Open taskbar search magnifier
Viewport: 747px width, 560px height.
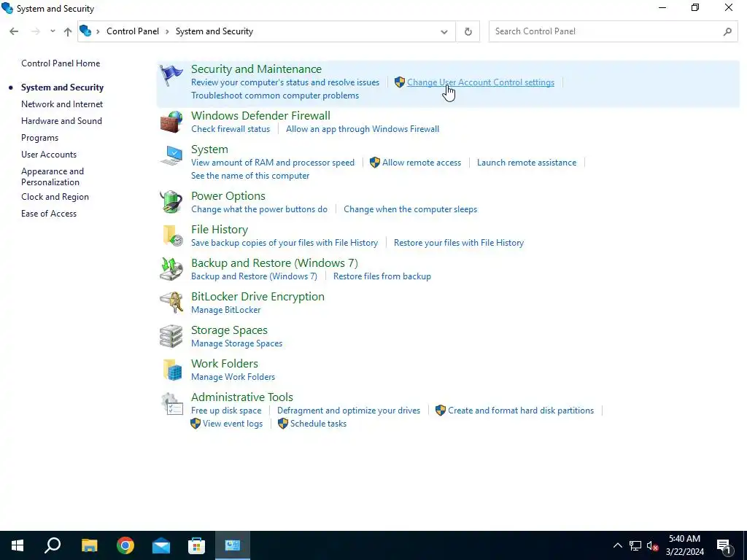click(53, 545)
